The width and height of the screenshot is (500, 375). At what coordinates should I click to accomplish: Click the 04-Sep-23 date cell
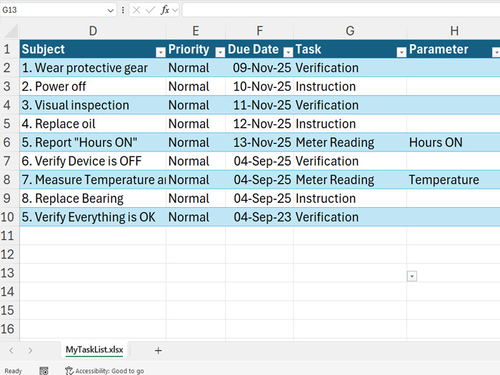(260, 217)
